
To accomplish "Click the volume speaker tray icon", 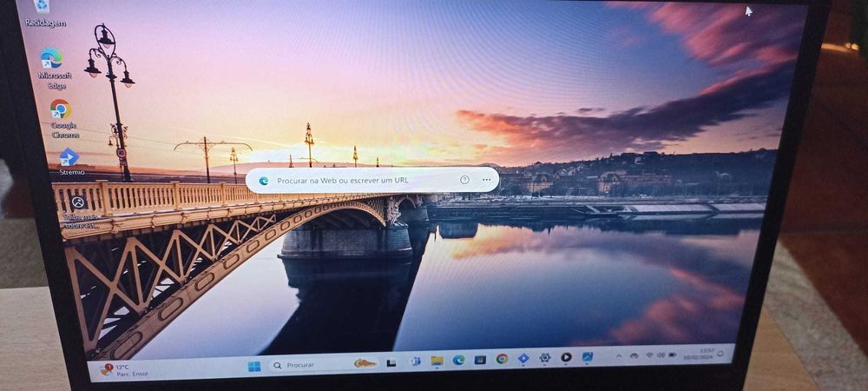I will (x=661, y=355).
